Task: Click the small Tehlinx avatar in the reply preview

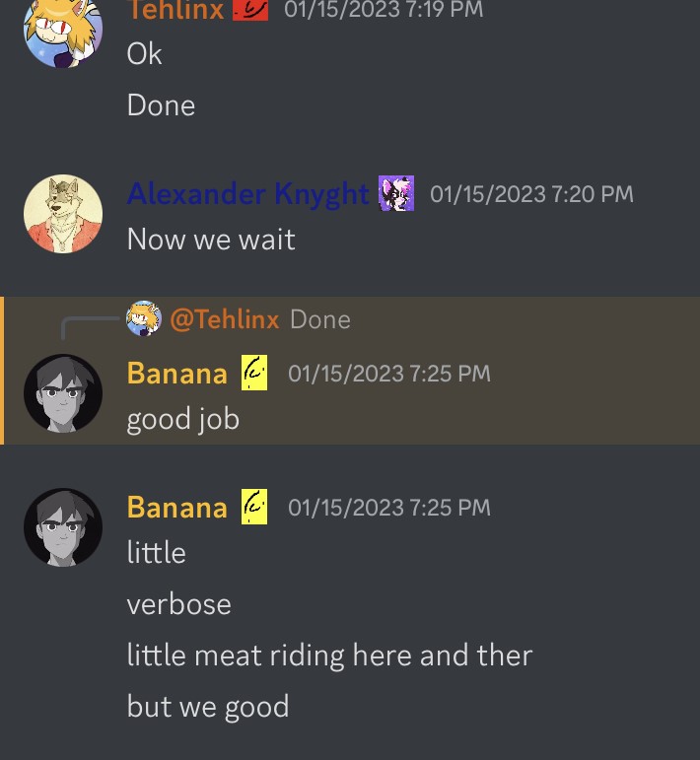Action: (144, 318)
